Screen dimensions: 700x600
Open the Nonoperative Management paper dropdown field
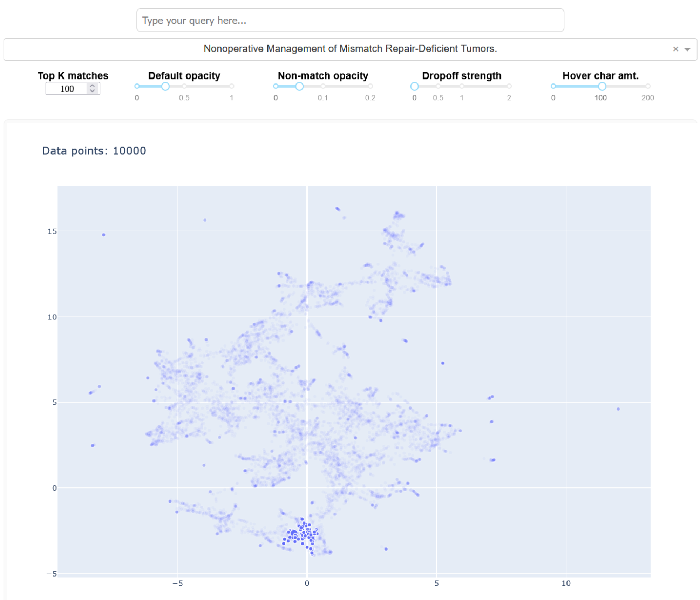[x=350, y=49]
